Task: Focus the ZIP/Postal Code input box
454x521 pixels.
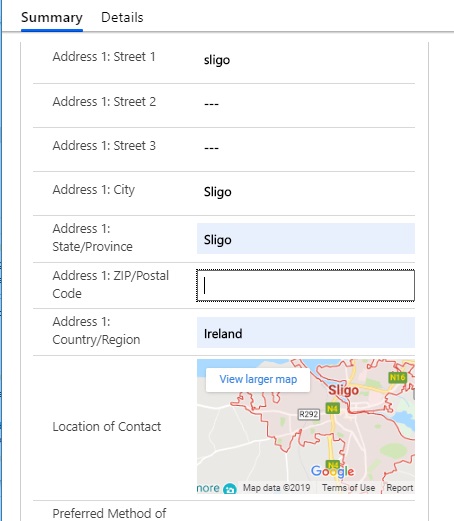Action: point(306,285)
